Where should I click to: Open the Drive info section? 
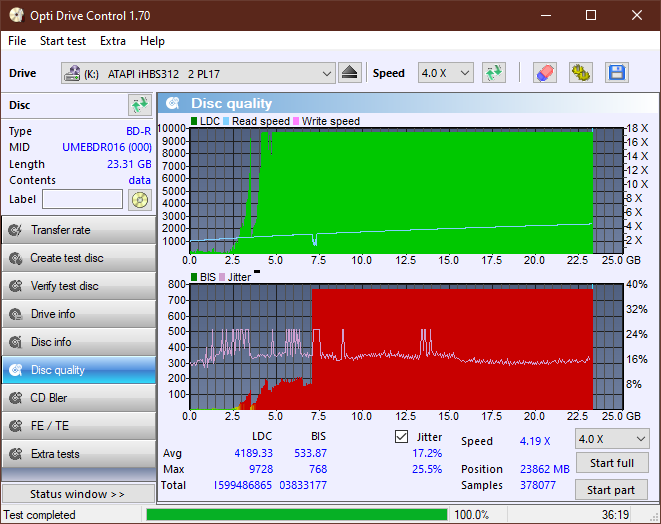79,314
